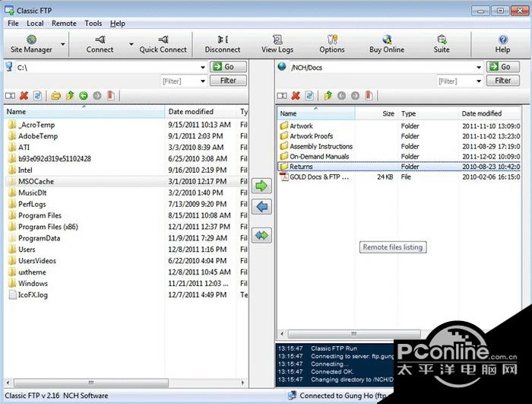Screen dimensions: 532x404
Task: Click the remote grey forward arrow
Action: pos(355,96)
